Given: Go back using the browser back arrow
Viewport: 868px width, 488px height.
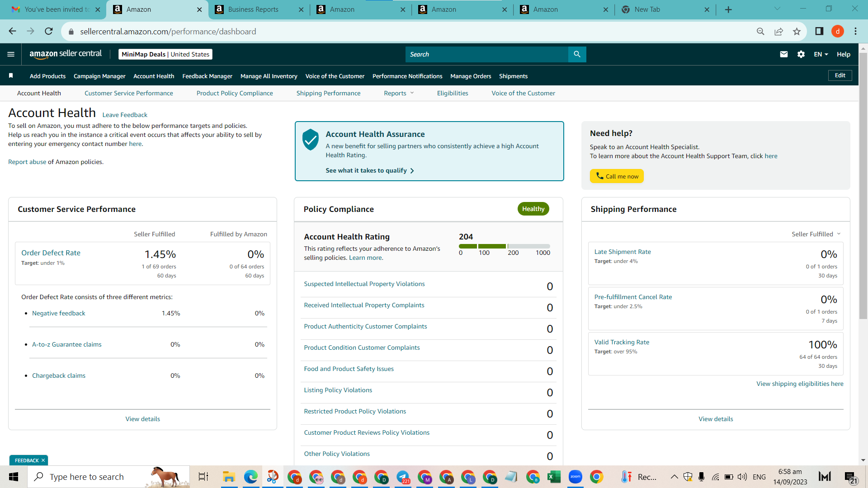Looking at the screenshot, I should (x=13, y=31).
